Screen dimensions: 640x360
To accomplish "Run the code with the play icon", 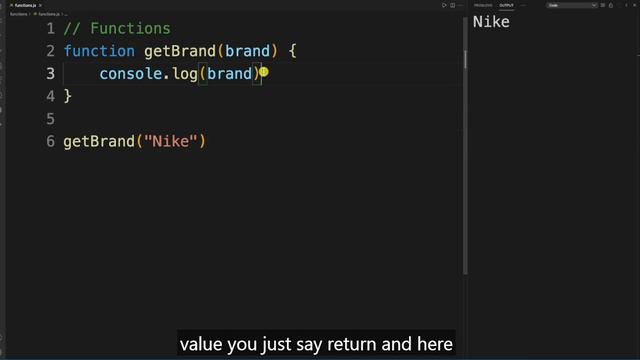I will tap(444, 5).
